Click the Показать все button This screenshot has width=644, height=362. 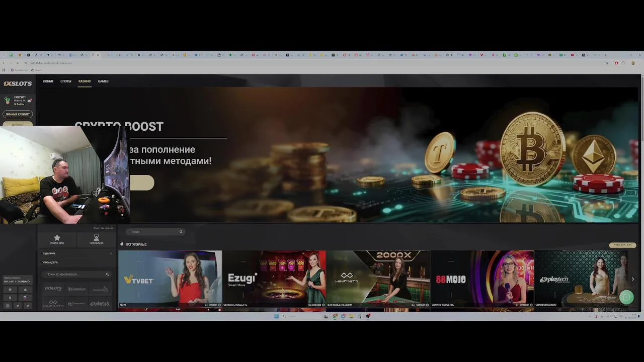(x=622, y=245)
